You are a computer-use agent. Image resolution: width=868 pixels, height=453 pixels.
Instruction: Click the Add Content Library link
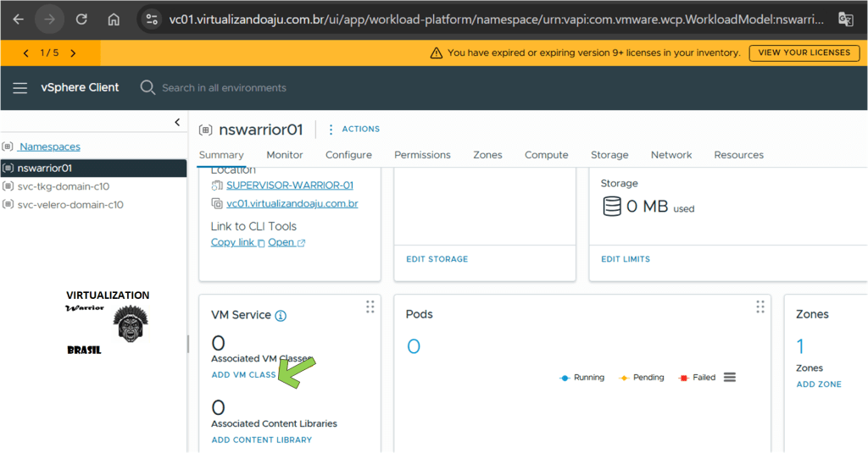coord(261,440)
